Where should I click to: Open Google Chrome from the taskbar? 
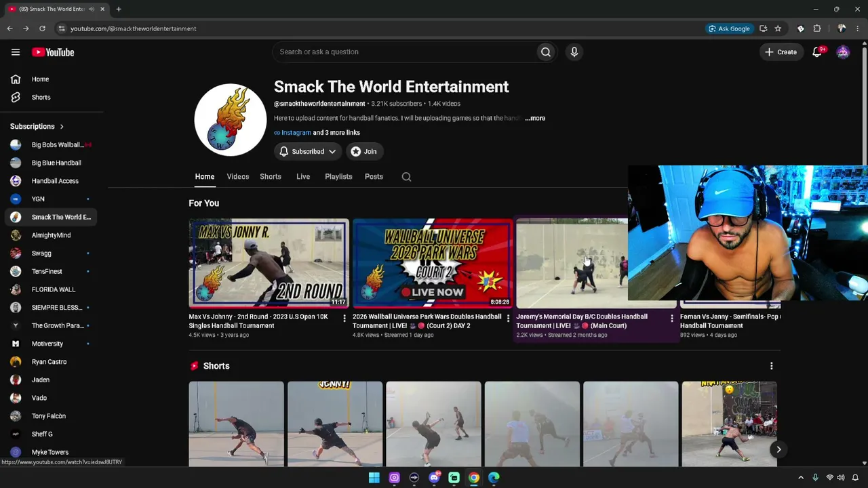point(474,478)
